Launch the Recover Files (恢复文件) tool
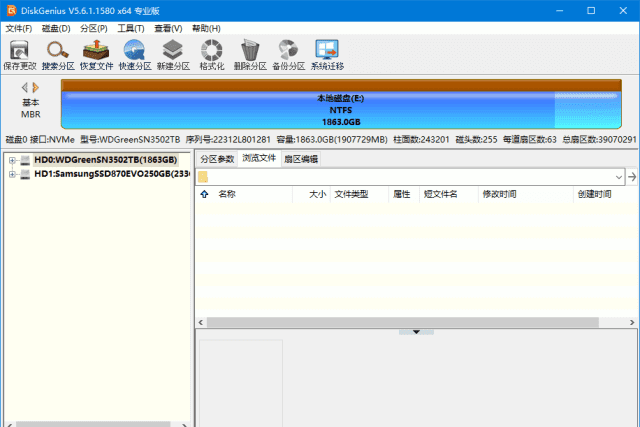This screenshot has width=640, height=427. coord(96,55)
